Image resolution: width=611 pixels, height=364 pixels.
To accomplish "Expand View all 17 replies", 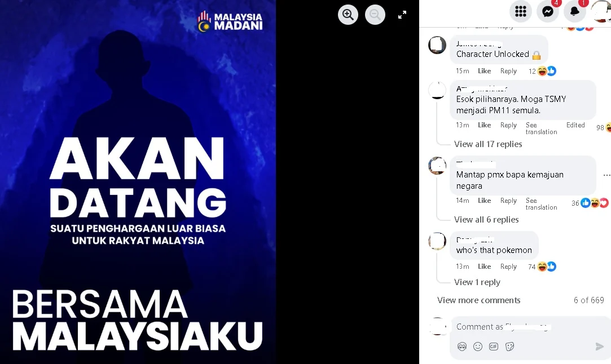I will coord(488,144).
